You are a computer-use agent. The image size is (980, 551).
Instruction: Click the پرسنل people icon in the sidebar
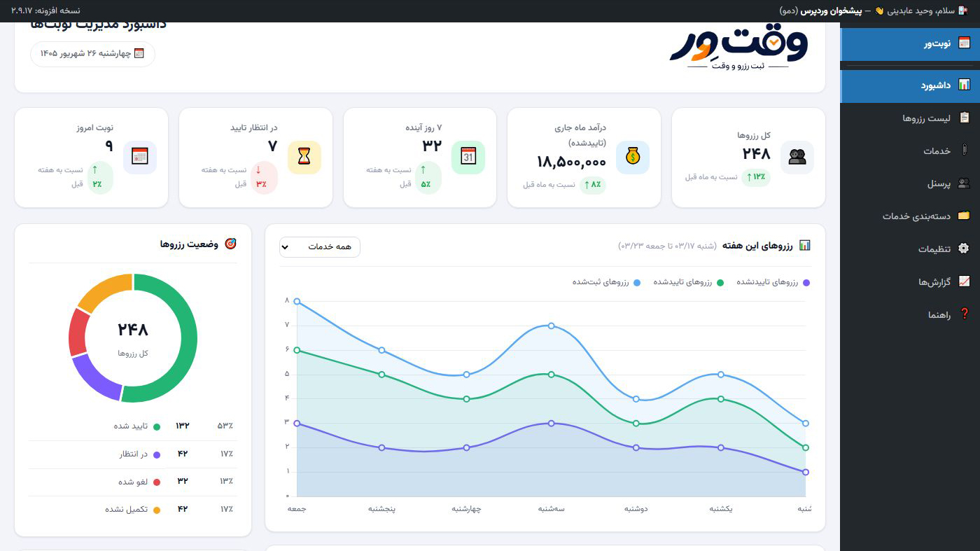[x=964, y=183]
